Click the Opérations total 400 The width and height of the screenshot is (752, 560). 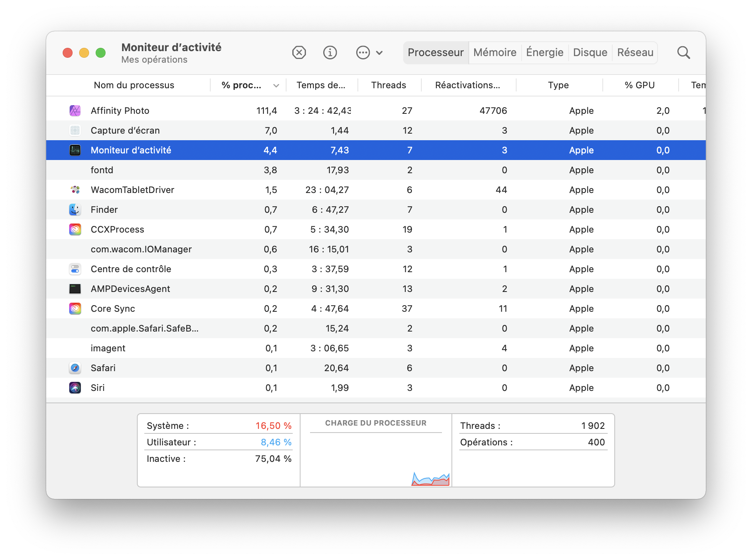tap(596, 442)
